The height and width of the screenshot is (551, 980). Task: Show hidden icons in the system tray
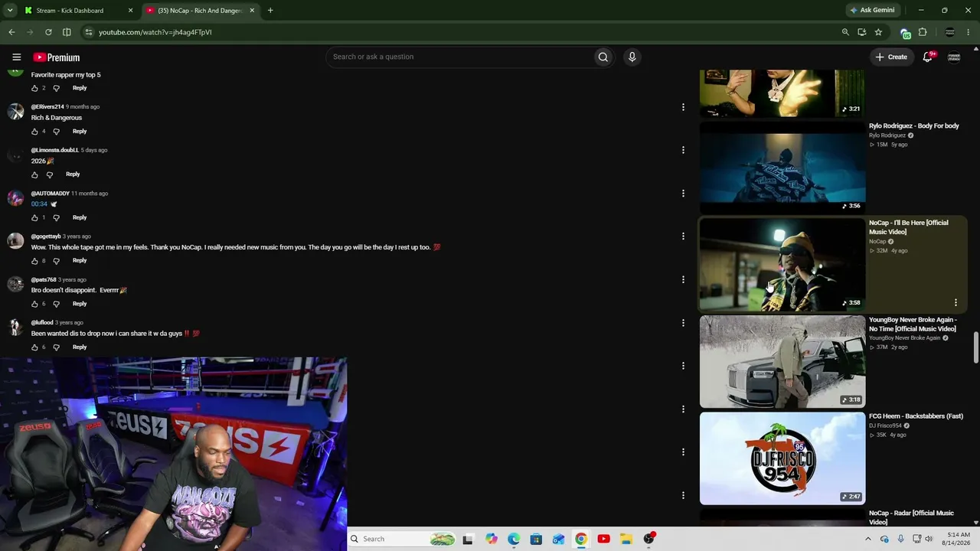pos(867,539)
